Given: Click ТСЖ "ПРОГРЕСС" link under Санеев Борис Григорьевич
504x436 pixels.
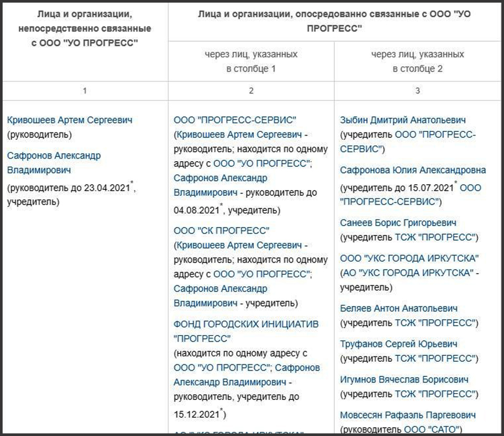Looking at the screenshot, I should [x=435, y=237].
